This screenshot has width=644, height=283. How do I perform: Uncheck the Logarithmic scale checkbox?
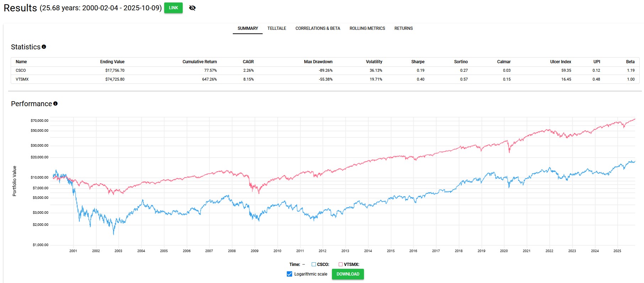pyautogui.click(x=289, y=274)
